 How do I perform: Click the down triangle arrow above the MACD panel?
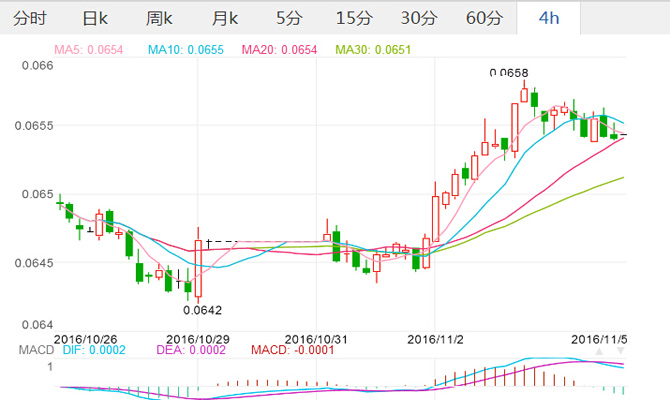[x=620, y=351]
